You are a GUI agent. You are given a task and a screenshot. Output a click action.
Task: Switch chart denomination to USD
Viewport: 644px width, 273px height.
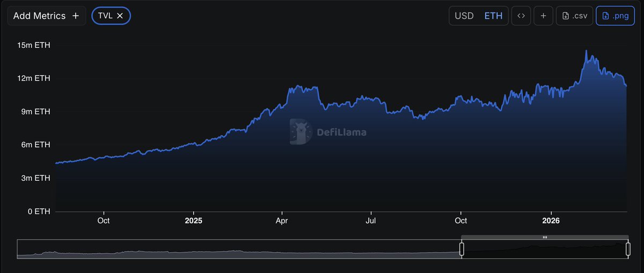point(464,16)
